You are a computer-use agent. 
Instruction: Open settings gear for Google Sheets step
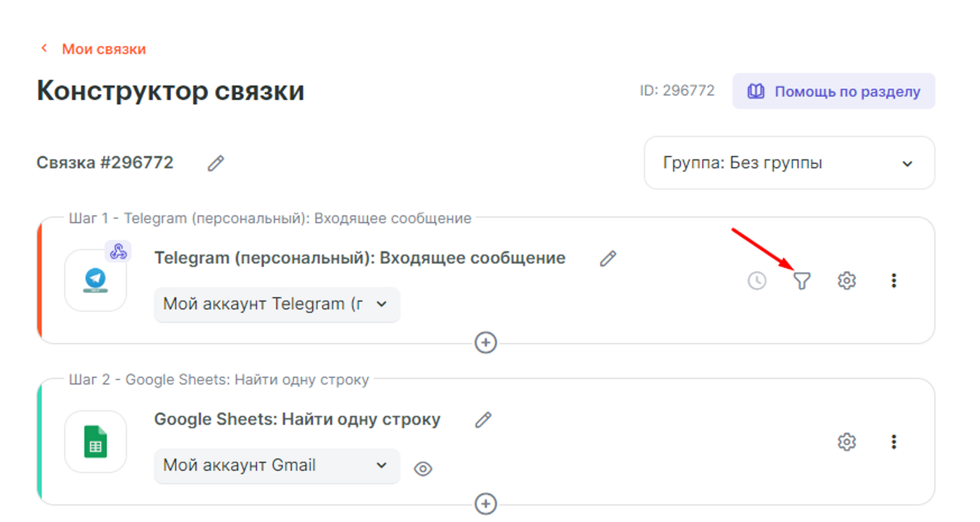[x=846, y=442]
